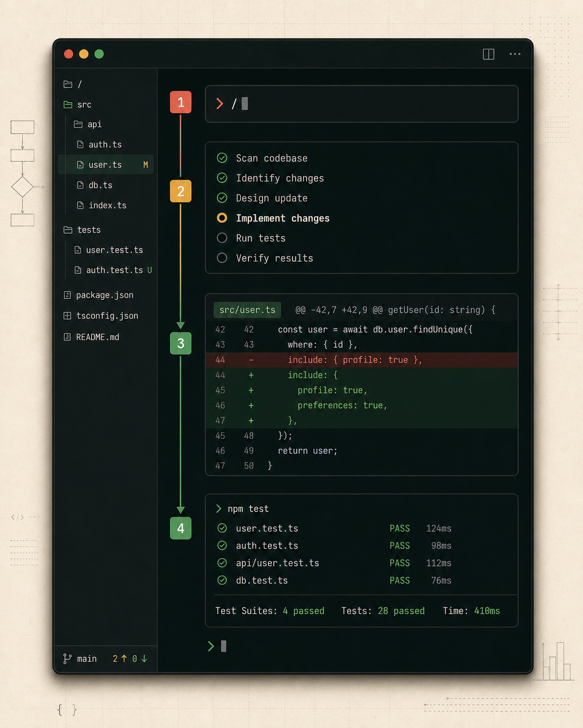Click the green check beside Scan codebase

coord(222,158)
